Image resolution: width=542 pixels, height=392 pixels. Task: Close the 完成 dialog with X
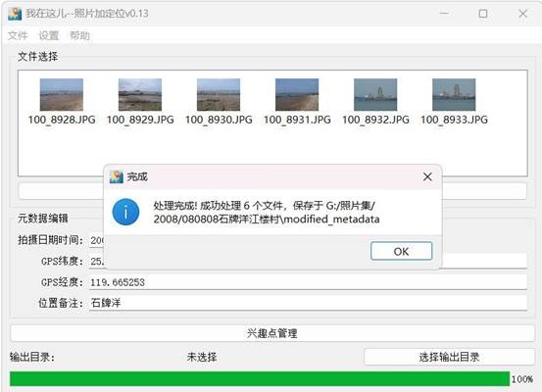click(x=427, y=176)
